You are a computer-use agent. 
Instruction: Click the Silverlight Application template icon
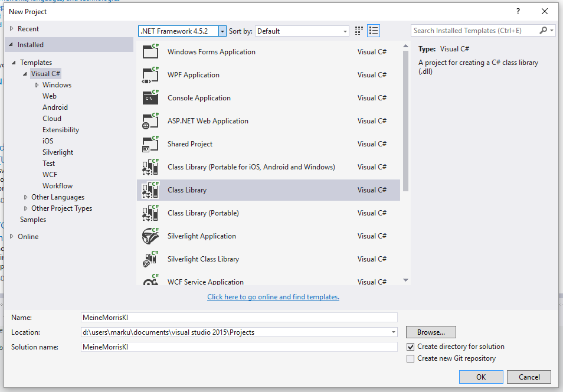pos(151,236)
